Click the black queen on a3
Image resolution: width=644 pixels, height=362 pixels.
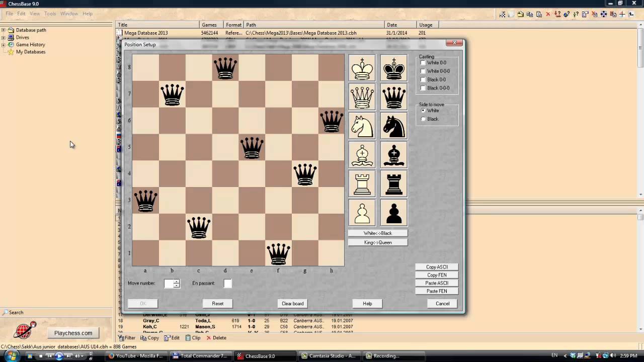145,200
